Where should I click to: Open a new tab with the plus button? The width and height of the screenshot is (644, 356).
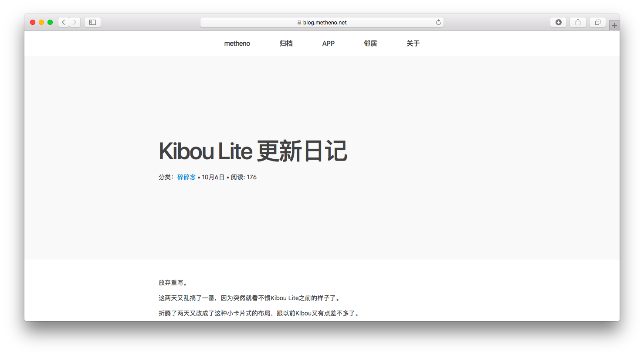pos(615,24)
